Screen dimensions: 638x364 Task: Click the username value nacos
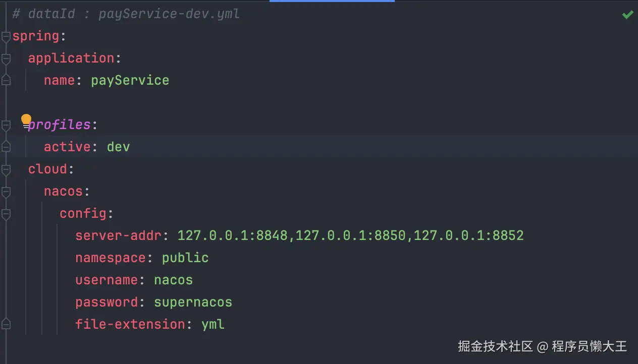(x=173, y=280)
